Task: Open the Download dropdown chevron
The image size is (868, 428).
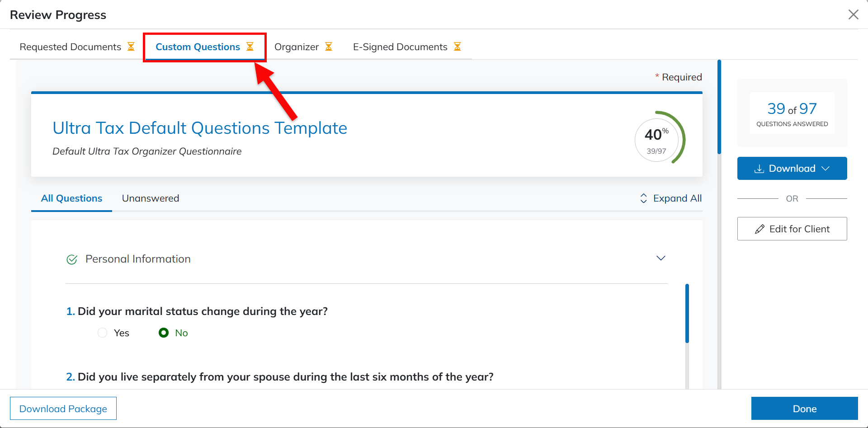Action: click(826, 169)
